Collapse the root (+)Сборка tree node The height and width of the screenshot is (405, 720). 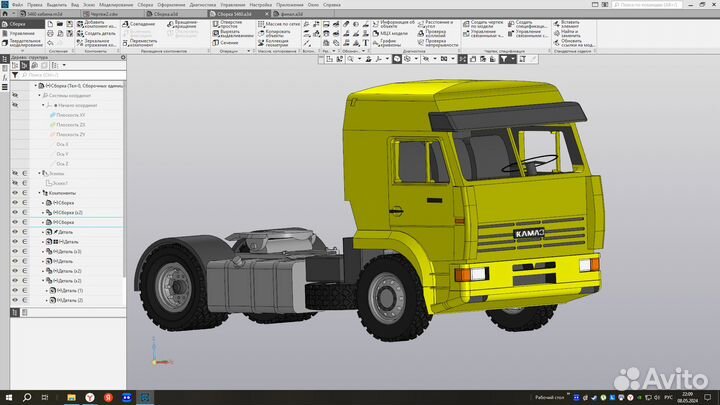pyautogui.click(x=36, y=85)
